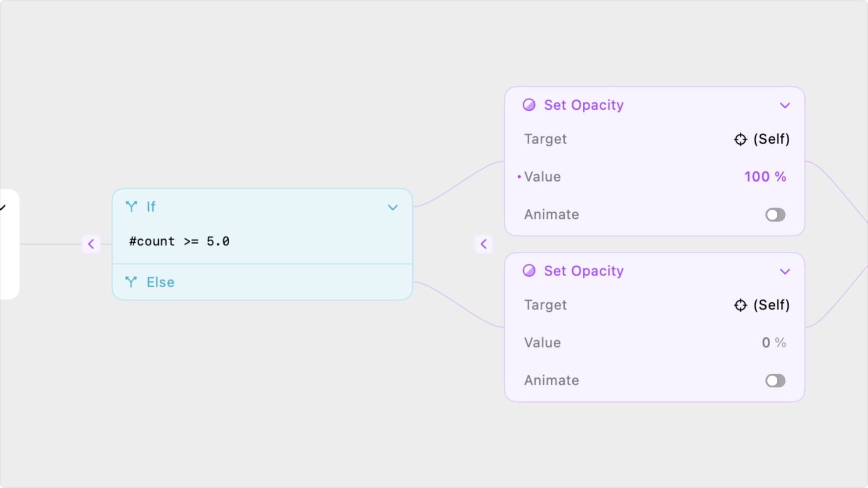Click the collapse arrow between If and Set Opacity cards
This screenshot has height=488, width=868.
[x=484, y=244]
